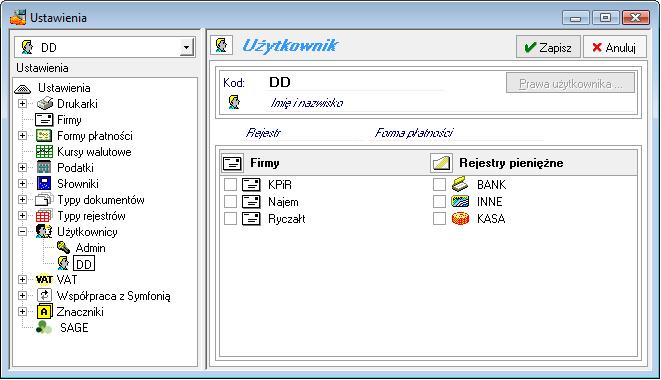Click the Typy dokumentów icon

pos(44,199)
